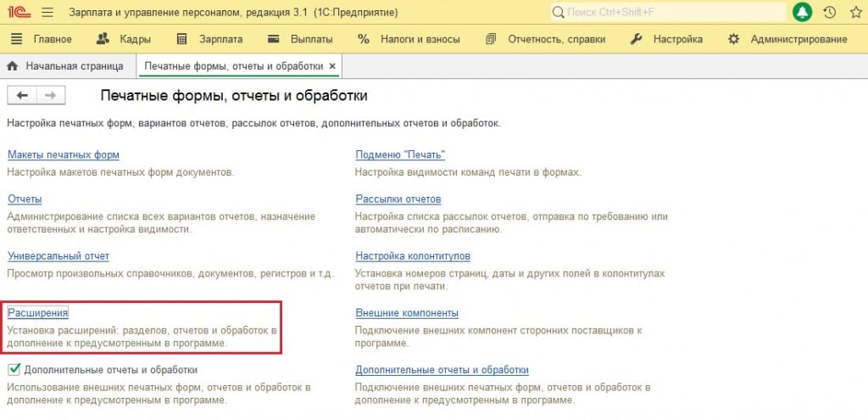Open the Зарплата section menu
This screenshot has width=868, height=420.
pos(210,39)
